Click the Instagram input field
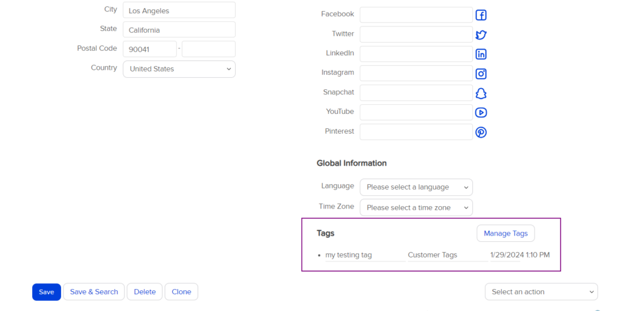Viewport: 644px width, 311px height. (x=416, y=74)
